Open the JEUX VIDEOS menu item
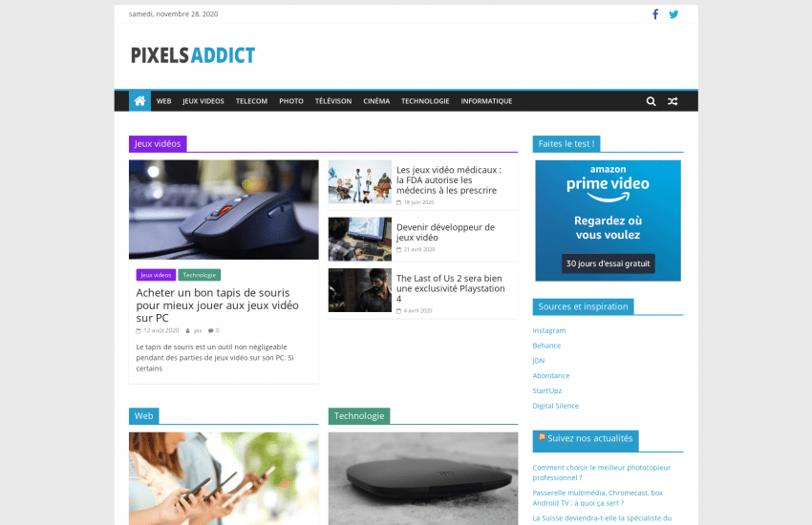The height and width of the screenshot is (525, 812). [x=203, y=101]
